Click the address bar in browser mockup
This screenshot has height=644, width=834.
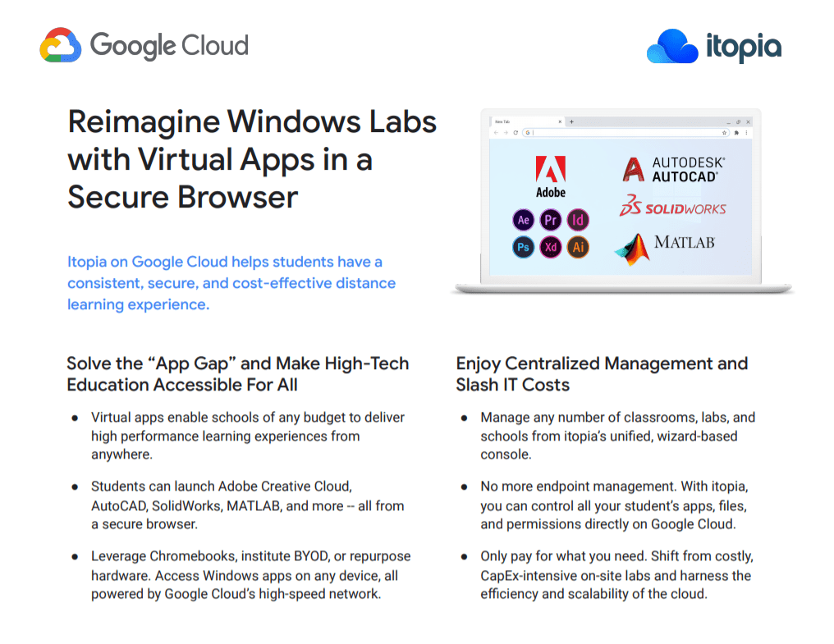click(626, 132)
